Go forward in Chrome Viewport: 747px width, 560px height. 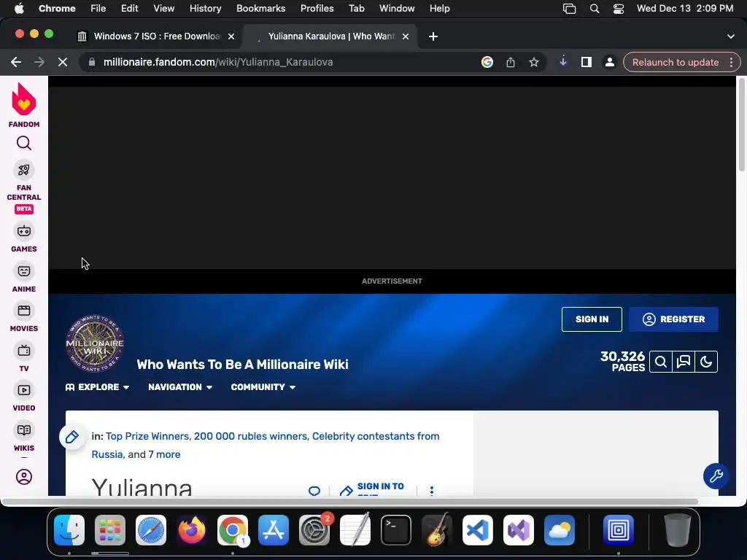tap(39, 63)
